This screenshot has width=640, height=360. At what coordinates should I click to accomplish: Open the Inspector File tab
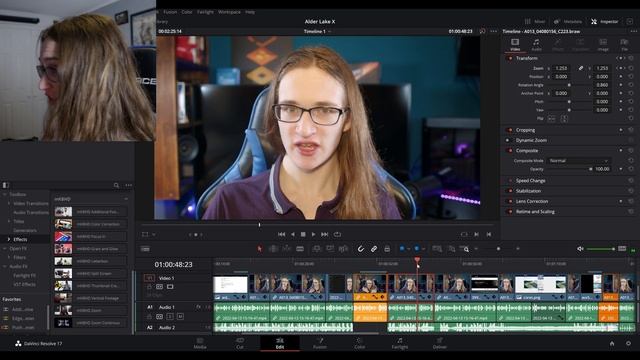pyautogui.click(x=624, y=45)
